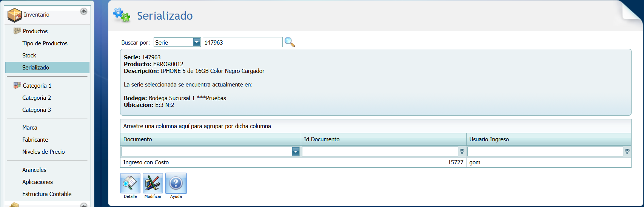Open the Detalle document viewer button
Viewport: 644px width, 207px height.
[130, 183]
